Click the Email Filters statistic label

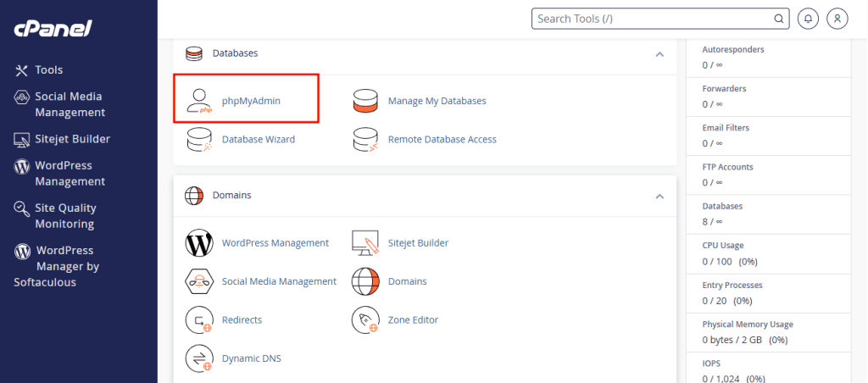[726, 128]
